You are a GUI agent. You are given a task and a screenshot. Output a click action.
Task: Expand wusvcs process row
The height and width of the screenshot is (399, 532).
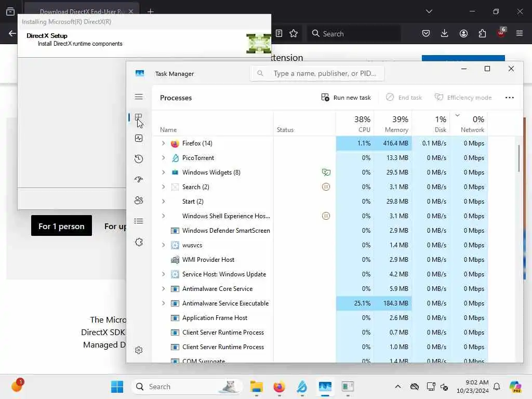pos(164,245)
